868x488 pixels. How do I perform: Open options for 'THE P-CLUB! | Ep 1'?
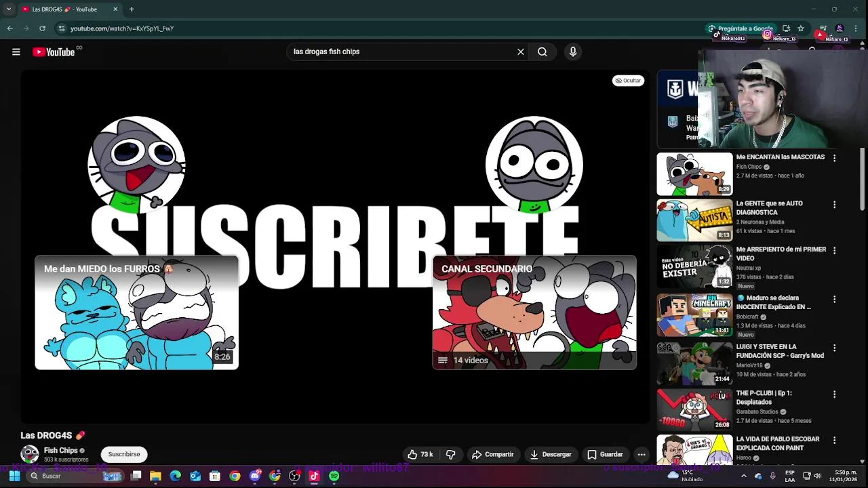[834, 394]
